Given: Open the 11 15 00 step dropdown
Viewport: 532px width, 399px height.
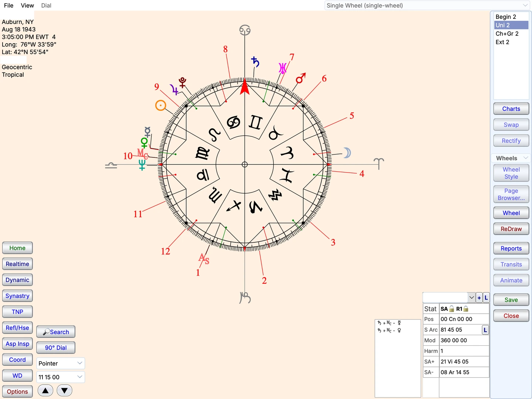Looking at the screenshot, I should 61,377.
